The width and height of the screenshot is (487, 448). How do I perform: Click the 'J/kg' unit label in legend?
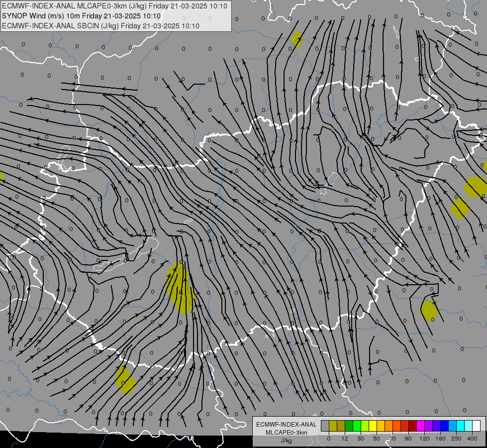tap(287, 441)
